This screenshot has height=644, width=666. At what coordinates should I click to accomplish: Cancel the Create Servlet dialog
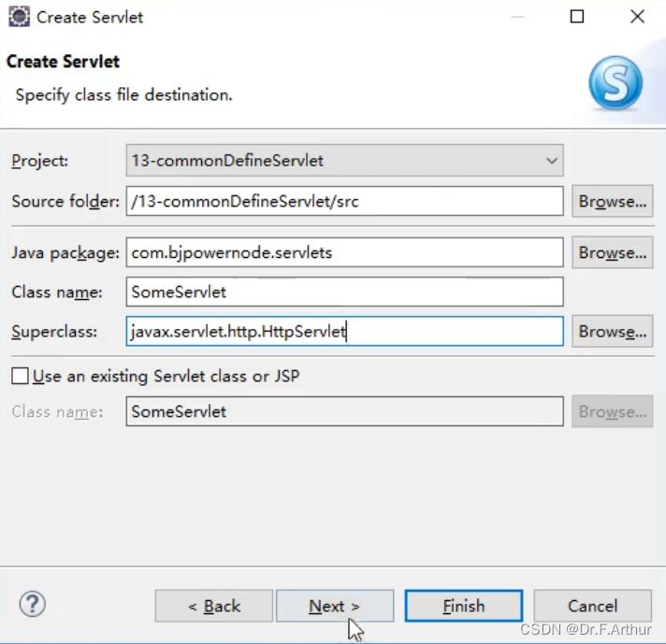point(592,606)
